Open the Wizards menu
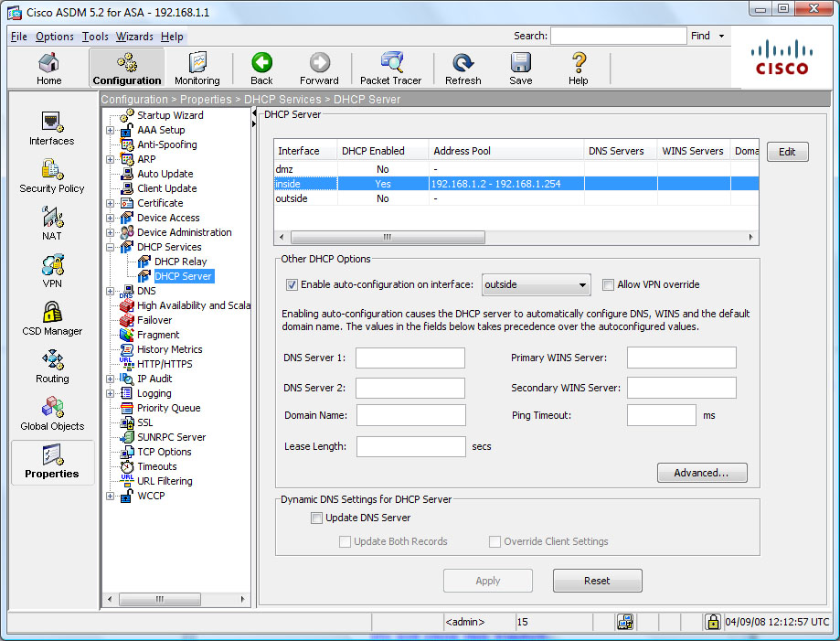Image resolution: width=840 pixels, height=641 pixels. tap(134, 37)
